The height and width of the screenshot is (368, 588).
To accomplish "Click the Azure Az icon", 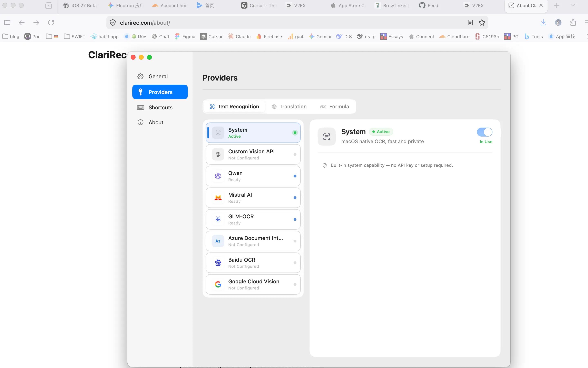I will (x=218, y=241).
